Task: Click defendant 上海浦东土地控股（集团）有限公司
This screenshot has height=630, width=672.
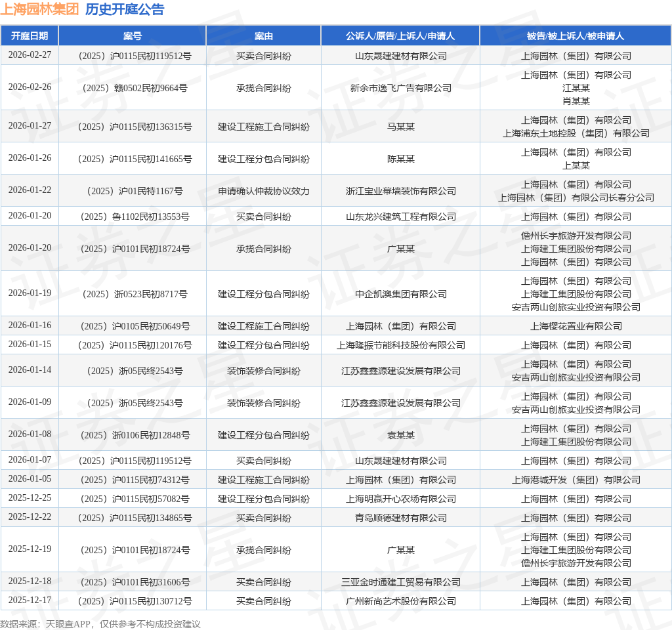Action: point(576,133)
